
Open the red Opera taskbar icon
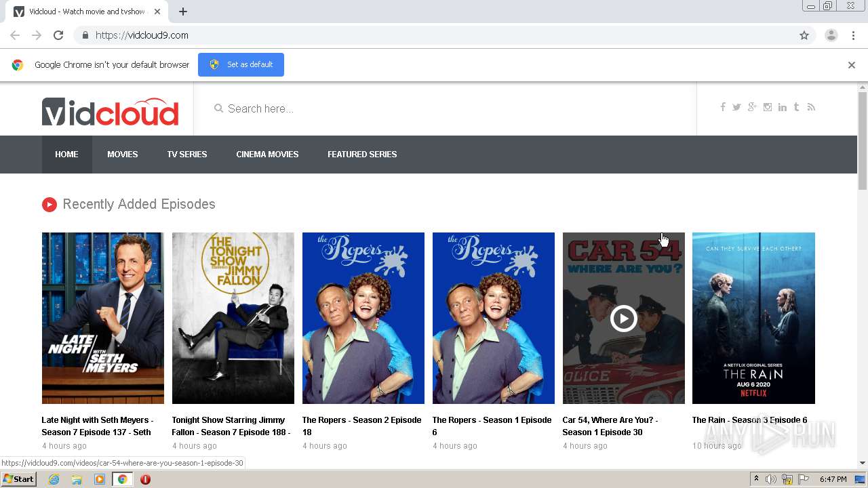145,479
